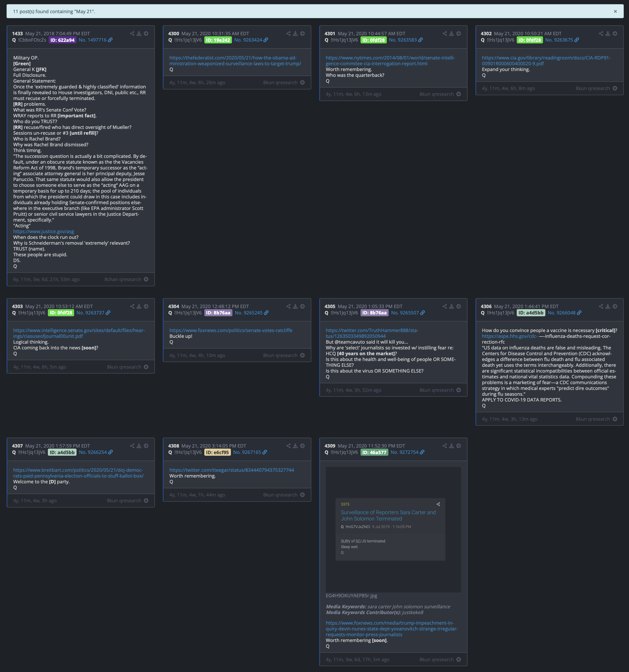Click filename EG4H9OKUYAEP85r.jpg
Image resolution: width=629 pixels, height=672 pixels.
351,596
